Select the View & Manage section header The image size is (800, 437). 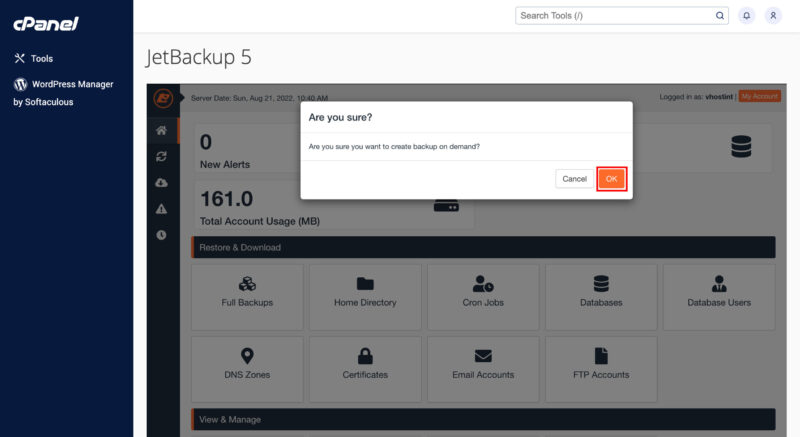(483, 419)
